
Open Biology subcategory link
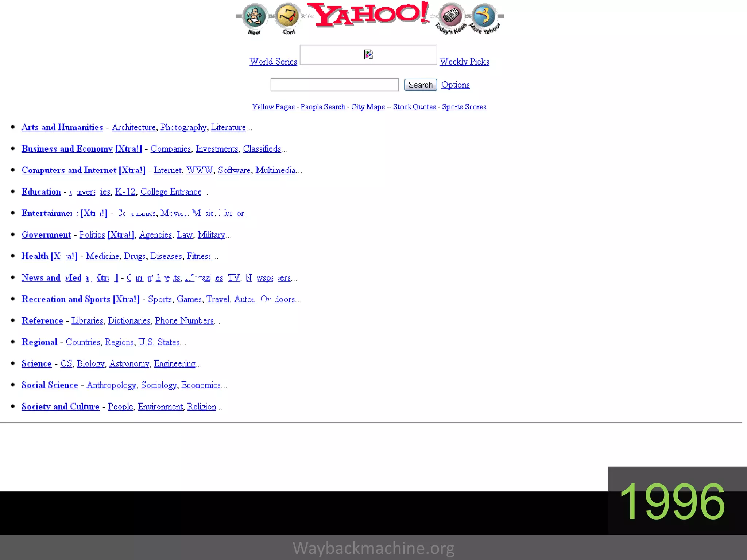pos(90,364)
